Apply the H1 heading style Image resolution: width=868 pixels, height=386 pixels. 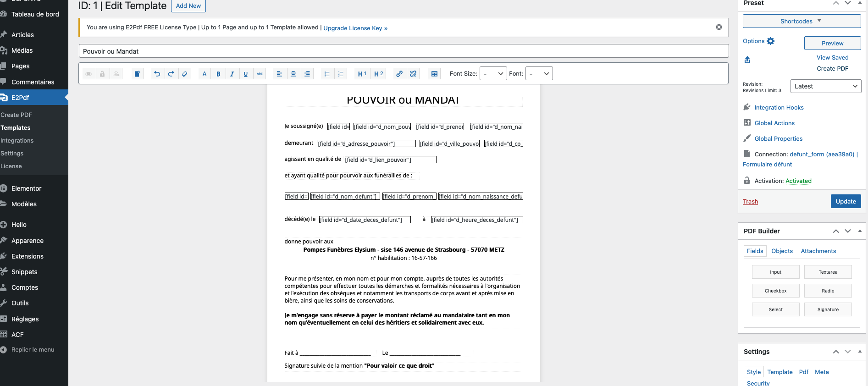pos(362,74)
